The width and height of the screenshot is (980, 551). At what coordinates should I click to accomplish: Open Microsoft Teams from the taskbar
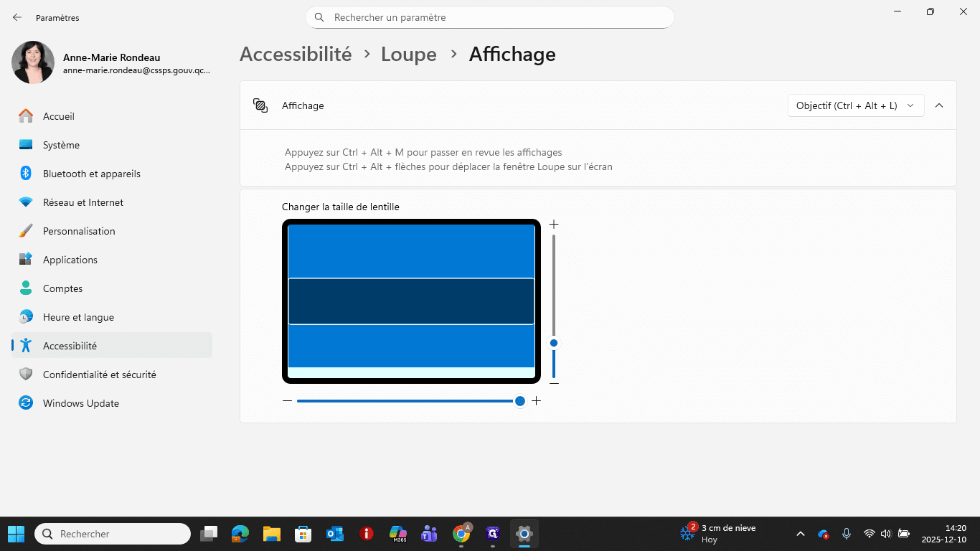coord(430,534)
